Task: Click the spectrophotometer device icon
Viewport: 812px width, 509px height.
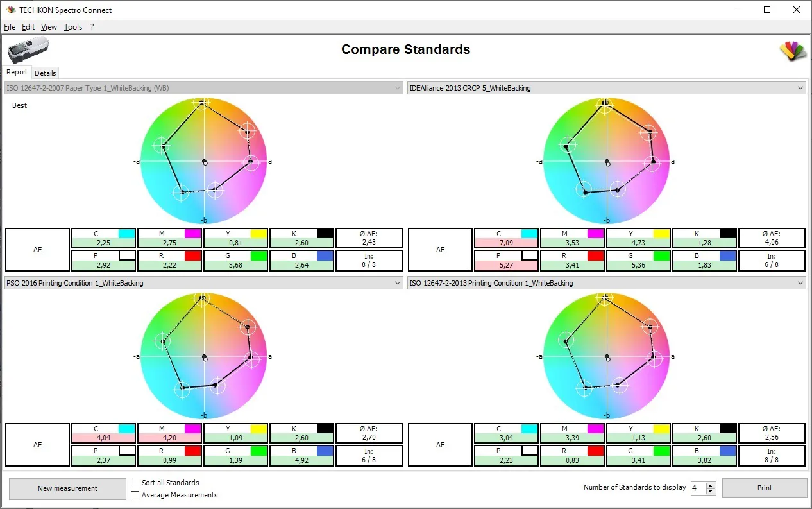Action: pos(28,50)
